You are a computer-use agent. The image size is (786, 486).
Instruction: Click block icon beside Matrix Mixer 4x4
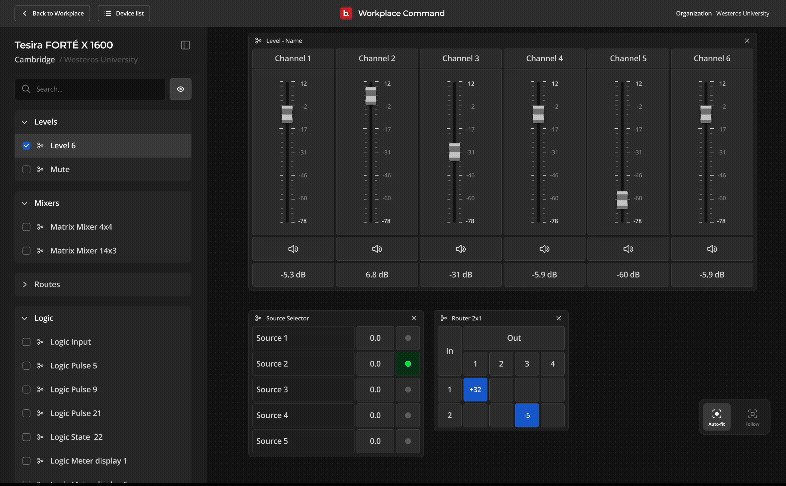click(40, 227)
